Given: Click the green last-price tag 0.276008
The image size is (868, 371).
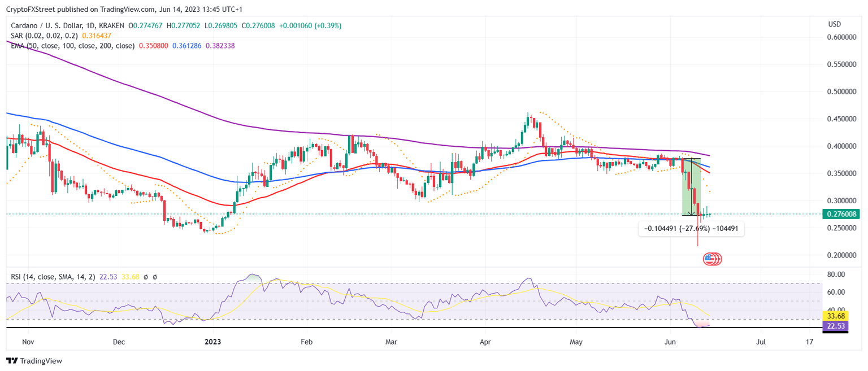Looking at the screenshot, I should (841, 214).
